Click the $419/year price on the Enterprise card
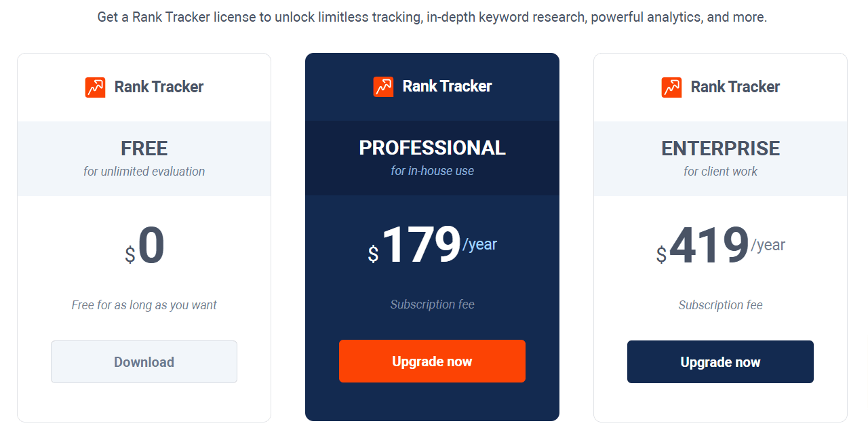 720,244
